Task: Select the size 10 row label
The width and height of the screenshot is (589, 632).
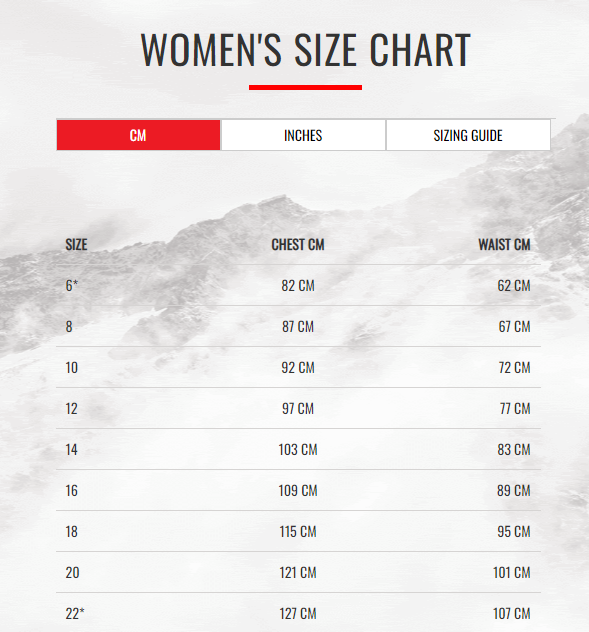Action: click(72, 368)
